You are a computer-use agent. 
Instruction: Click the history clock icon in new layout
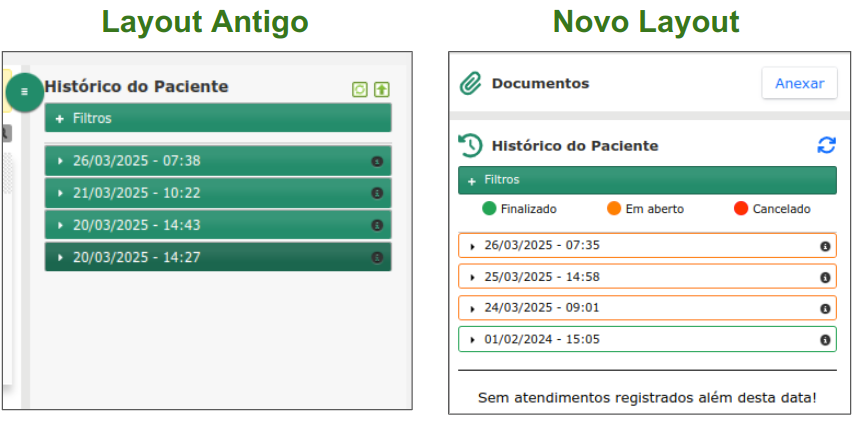point(470,146)
